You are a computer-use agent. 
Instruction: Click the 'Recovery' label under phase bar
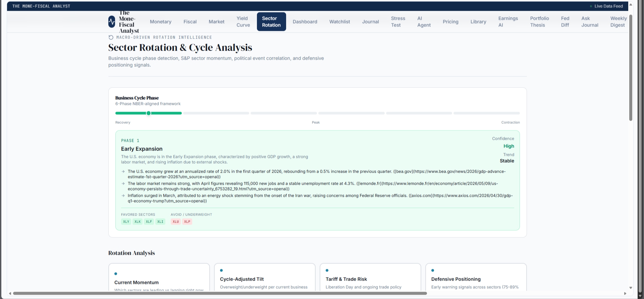123,122
